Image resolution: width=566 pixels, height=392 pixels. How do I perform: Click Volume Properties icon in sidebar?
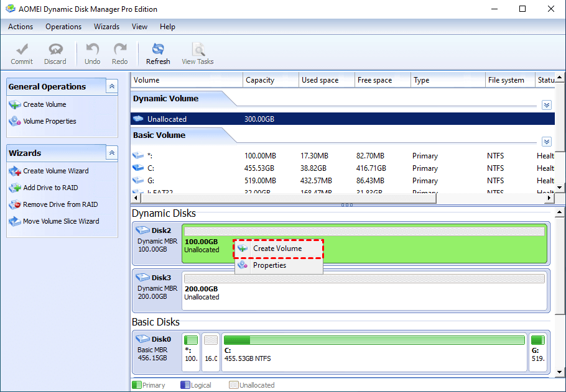(x=15, y=121)
